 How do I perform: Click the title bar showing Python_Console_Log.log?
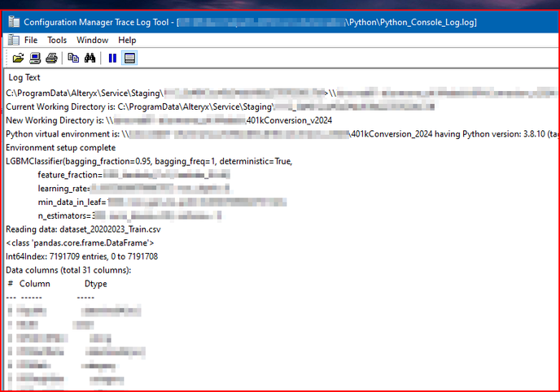[281, 22]
